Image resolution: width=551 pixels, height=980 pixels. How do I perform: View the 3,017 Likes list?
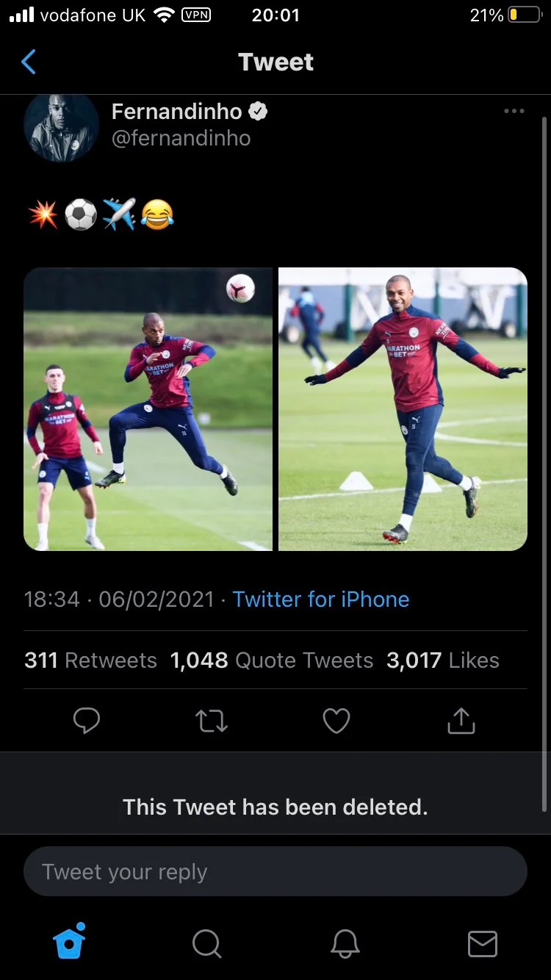point(443,660)
